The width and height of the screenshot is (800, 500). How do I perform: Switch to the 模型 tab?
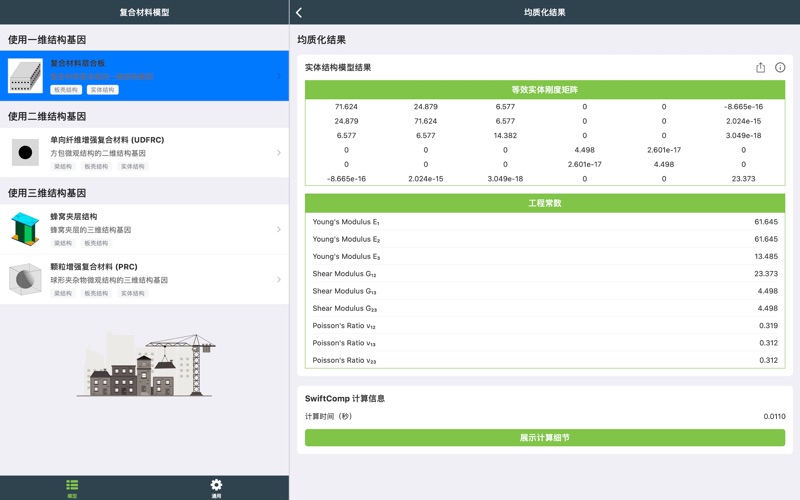pyautogui.click(x=72, y=487)
